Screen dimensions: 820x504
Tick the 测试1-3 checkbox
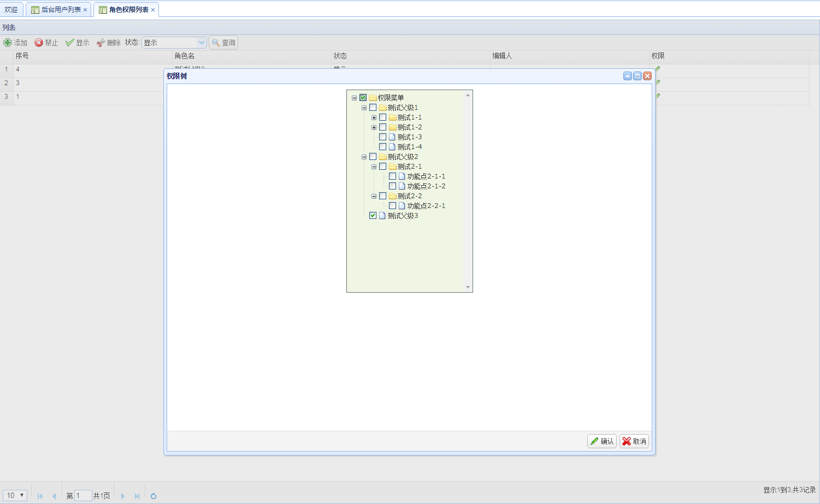[x=382, y=137]
